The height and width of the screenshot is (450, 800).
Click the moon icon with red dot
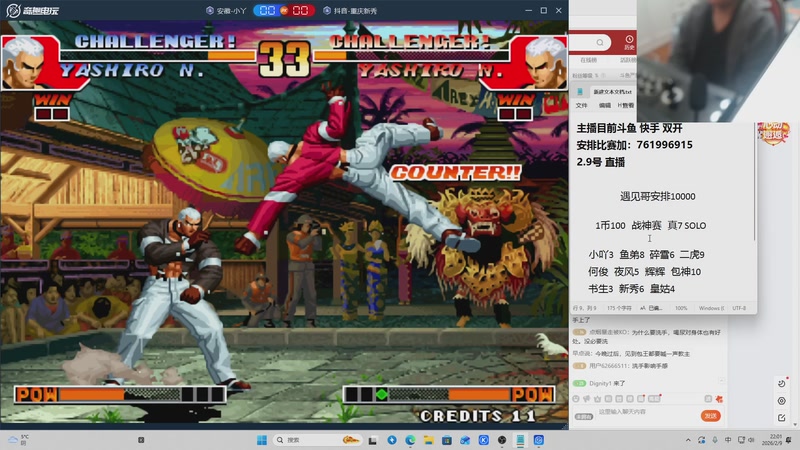coord(782,383)
